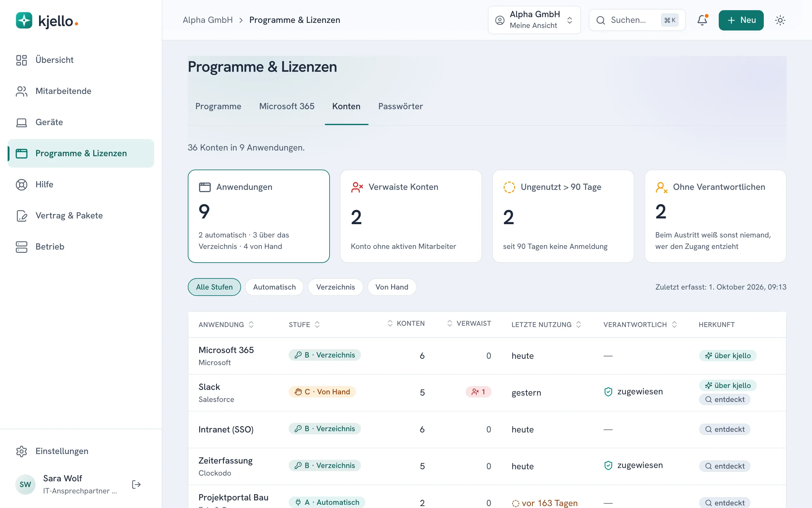Image resolution: width=812 pixels, height=508 pixels.
Task: Click the logout icon beside Sara Wolf
Action: click(x=136, y=485)
